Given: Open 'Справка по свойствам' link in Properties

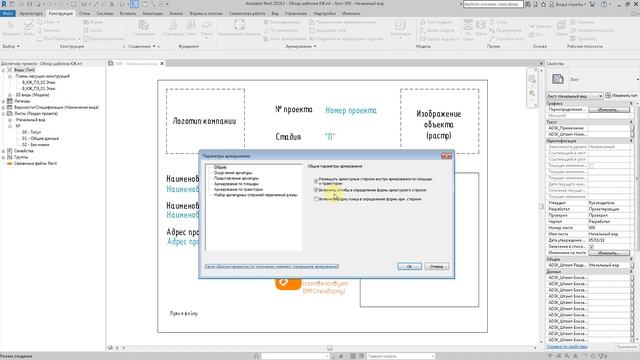Looking at the screenshot, I should 567,347.
